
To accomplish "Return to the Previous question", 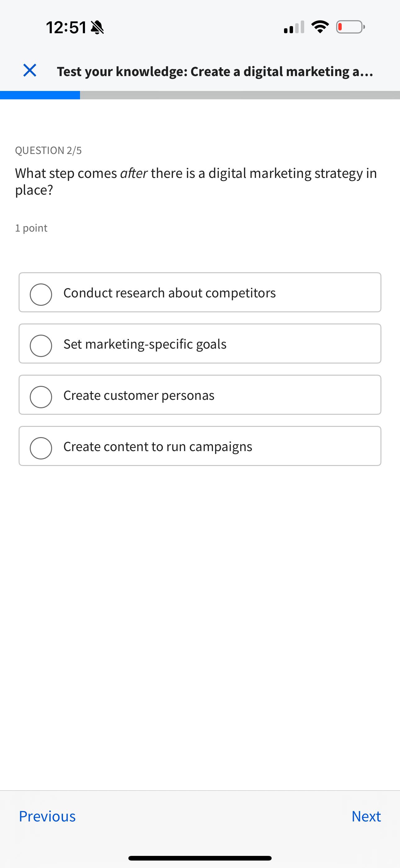I will pos(47,816).
